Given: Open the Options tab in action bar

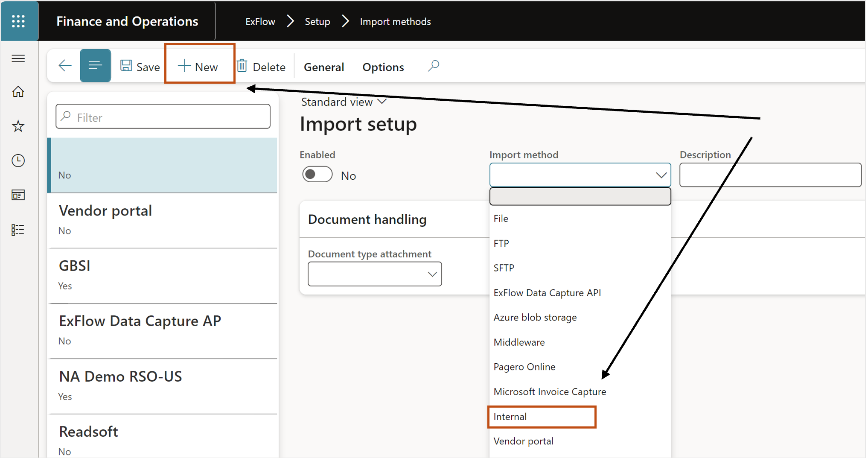Looking at the screenshot, I should 383,67.
